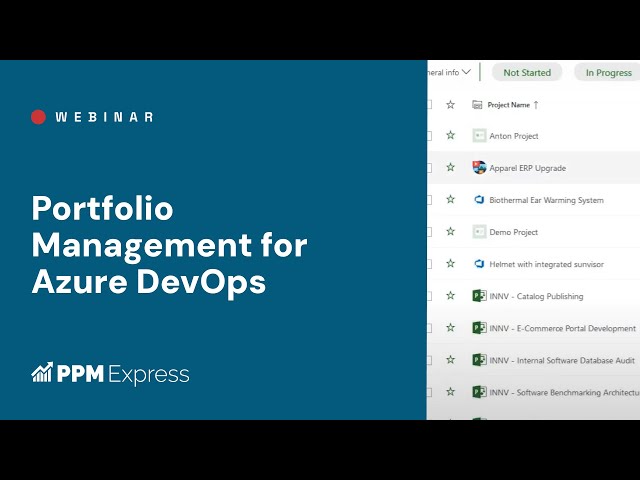This screenshot has width=640, height=480.
Task: Tick the checkbox for INNV - Catalog Publishing
Action: (429, 296)
